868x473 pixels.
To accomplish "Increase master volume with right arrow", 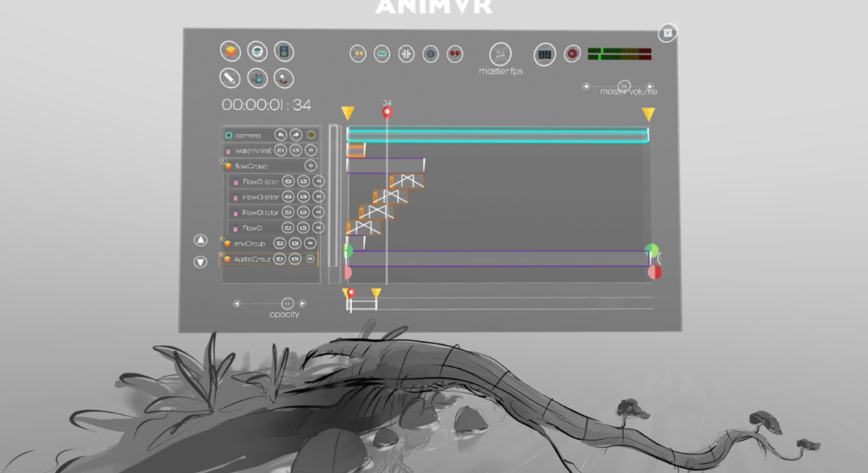I will [650, 87].
